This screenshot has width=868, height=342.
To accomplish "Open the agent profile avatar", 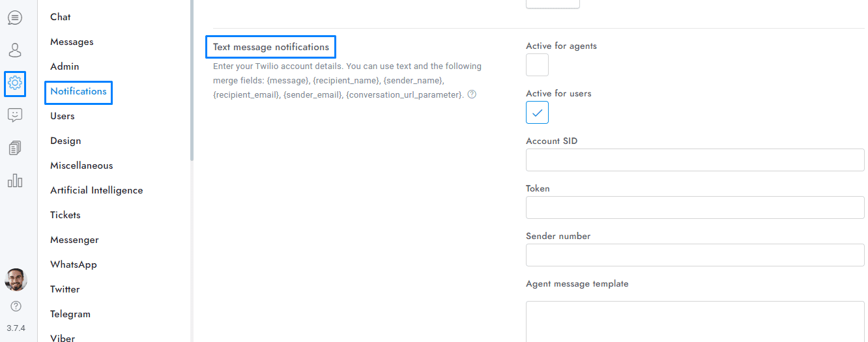I will point(16,279).
